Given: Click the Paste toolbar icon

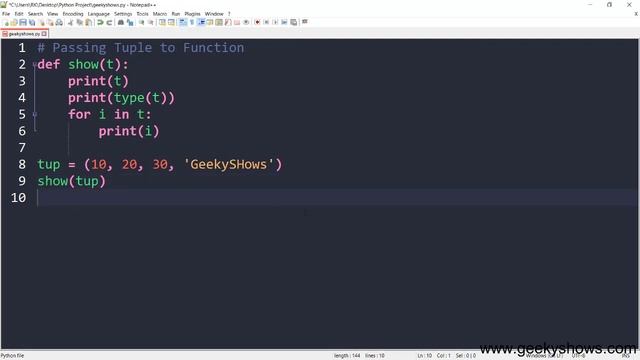Looking at the screenshot, I should tap(88, 22).
